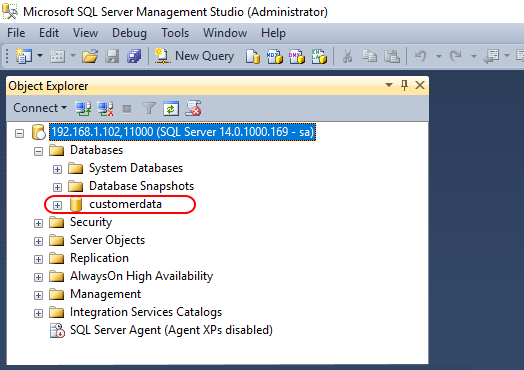Open the Debug menu
This screenshot has height=370, width=524.
tap(129, 33)
